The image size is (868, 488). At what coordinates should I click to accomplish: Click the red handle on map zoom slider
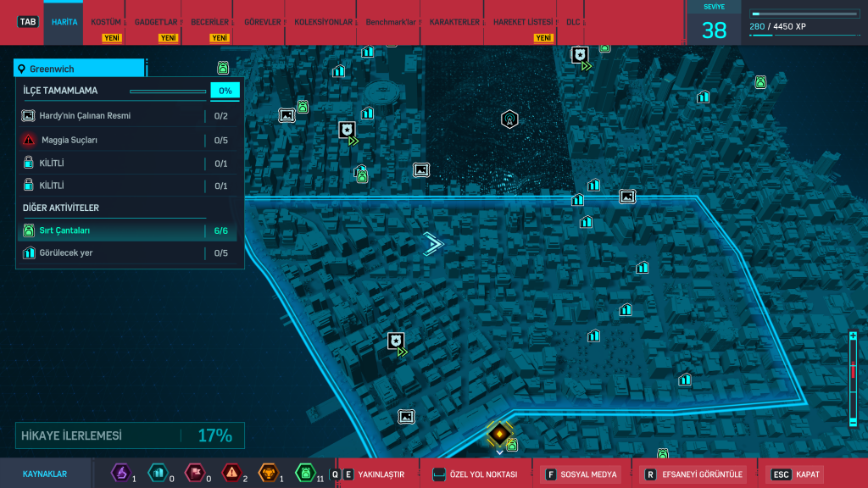click(853, 371)
